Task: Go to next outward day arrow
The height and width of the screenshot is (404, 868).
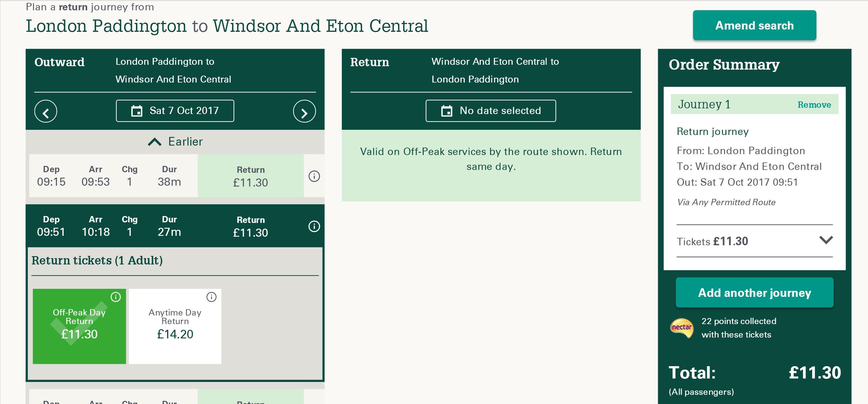Action: tap(304, 111)
